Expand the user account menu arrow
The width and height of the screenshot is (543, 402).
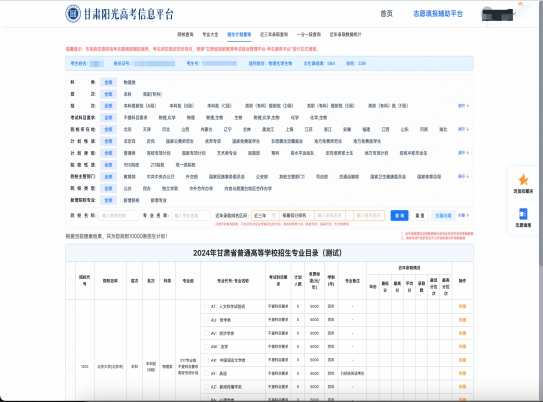click(x=515, y=14)
